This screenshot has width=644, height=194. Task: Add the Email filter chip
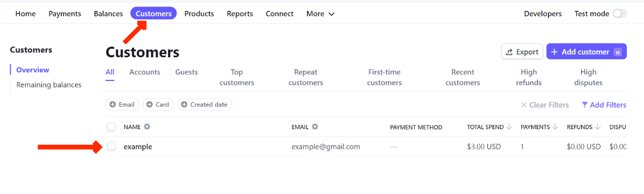coord(122,105)
